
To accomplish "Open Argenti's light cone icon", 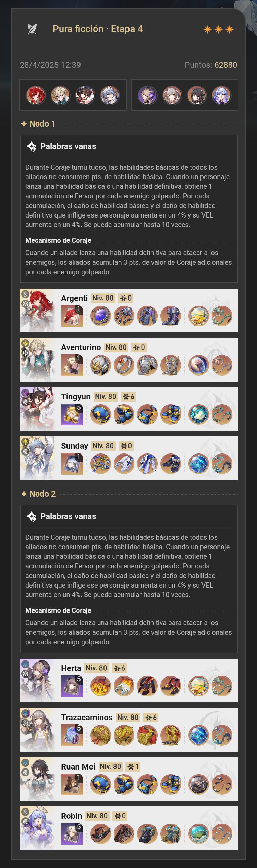I will pyautogui.click(x=72, y=316).
